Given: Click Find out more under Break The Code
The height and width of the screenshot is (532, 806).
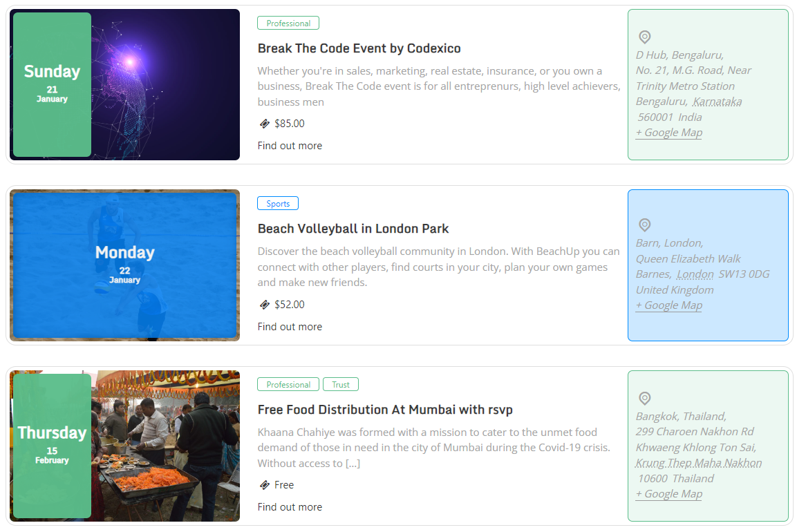Looking at the screenshot, I should [290, 146].
